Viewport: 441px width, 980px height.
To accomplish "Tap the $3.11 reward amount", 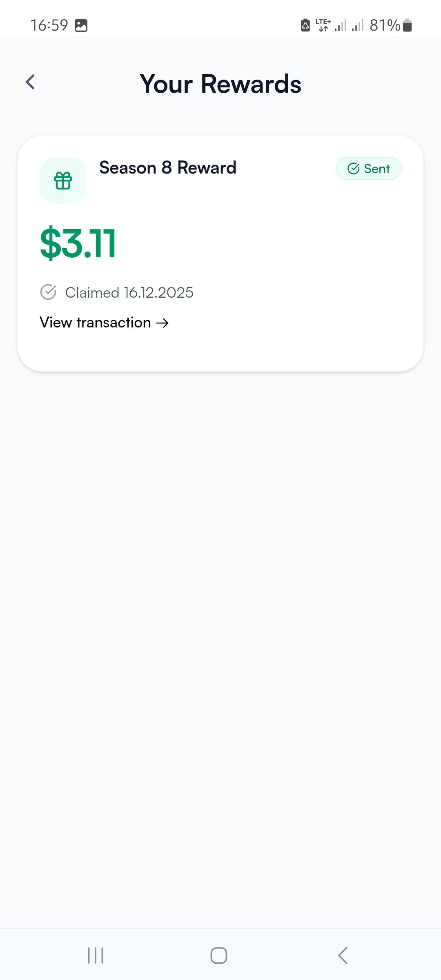I will (78, 243).
